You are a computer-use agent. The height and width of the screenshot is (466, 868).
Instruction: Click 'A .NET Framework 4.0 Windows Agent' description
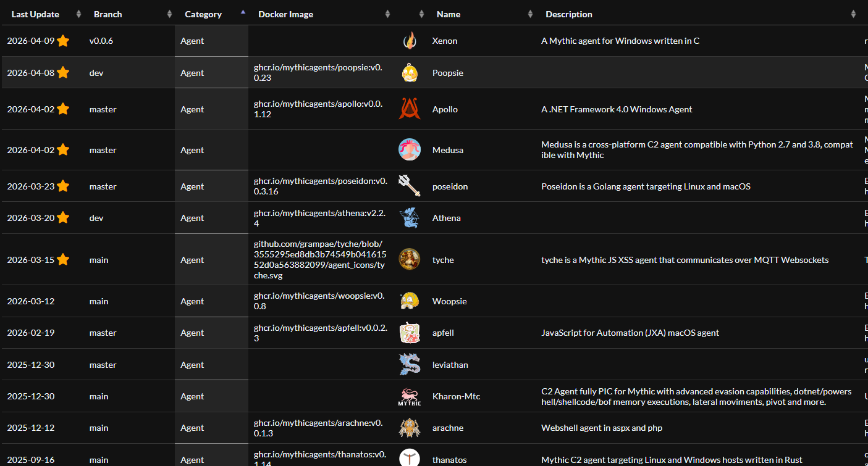[617, 109]
